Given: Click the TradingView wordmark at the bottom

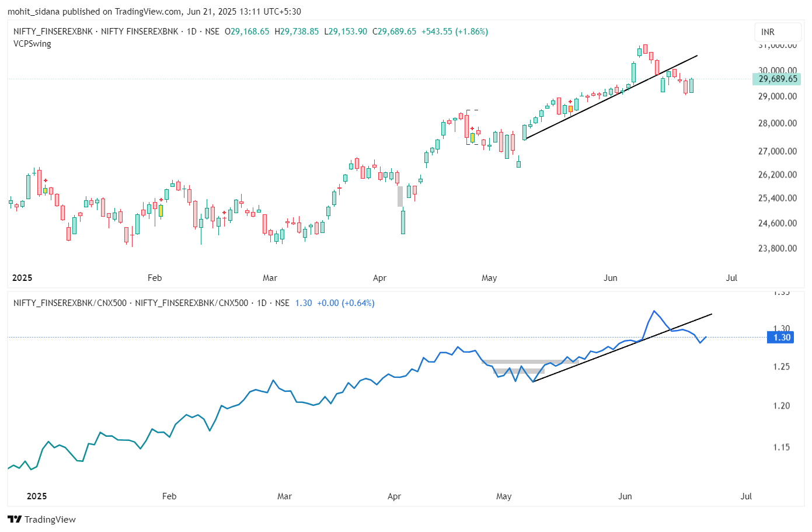Looking at the screenshot, I should (x=50, y=520).
